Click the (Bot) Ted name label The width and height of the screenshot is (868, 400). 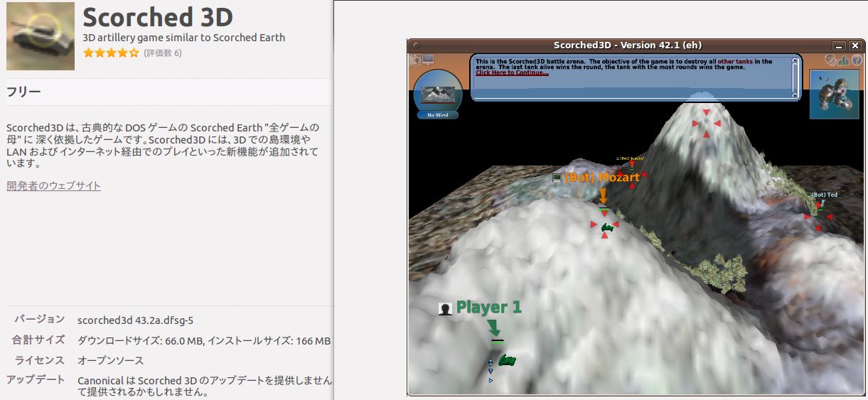point(825,195)
